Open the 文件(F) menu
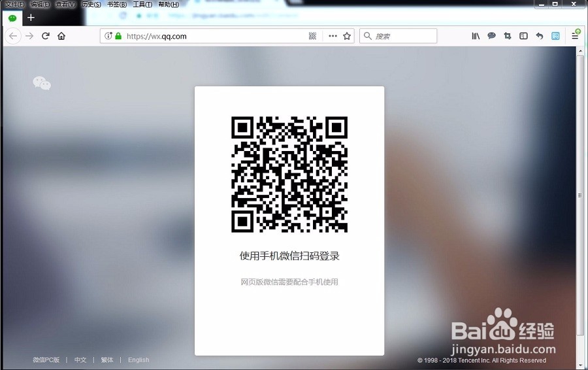The width and height of the screenshot is (588, 370). click(14, 5)
